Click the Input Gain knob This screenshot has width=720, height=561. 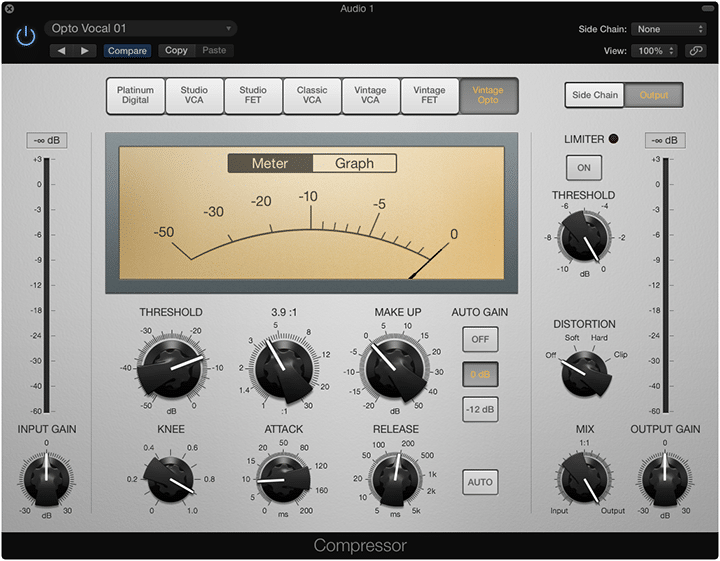pyautogui.click(x=46, y=480)
